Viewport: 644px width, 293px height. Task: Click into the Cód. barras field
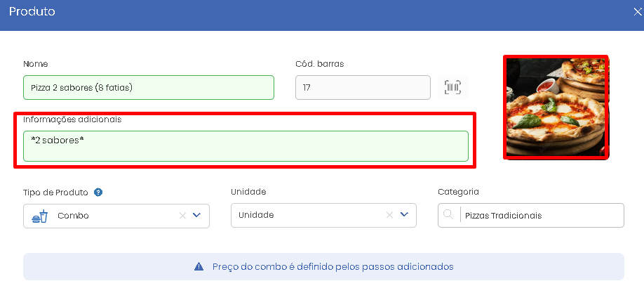[363, 88]
